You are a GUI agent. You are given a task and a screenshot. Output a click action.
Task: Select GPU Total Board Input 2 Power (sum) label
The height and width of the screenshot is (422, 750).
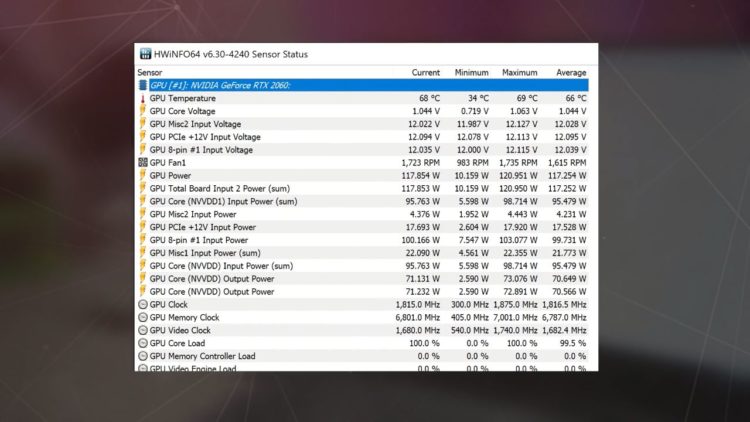click(x=220, y=189)
